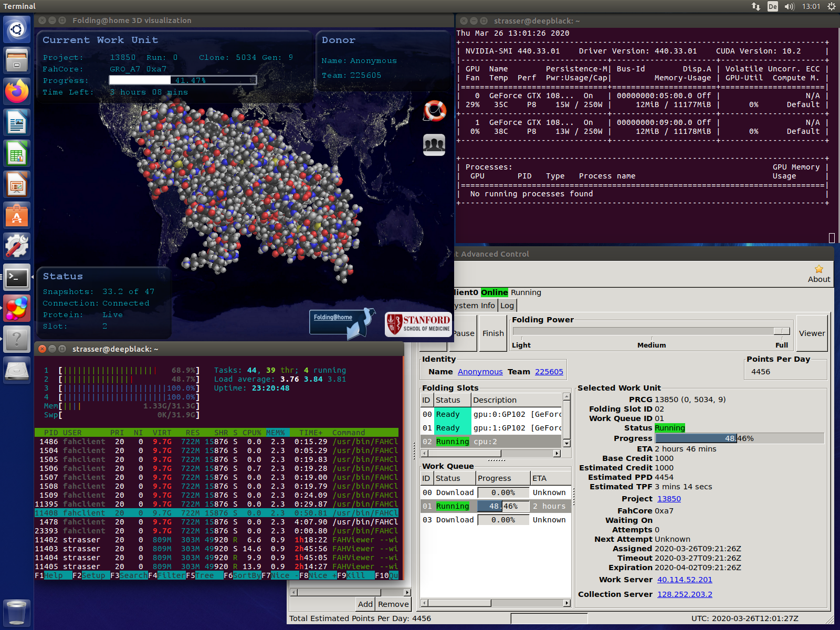Open the Ubuntu dash search launcher

(x=17, y=29)
